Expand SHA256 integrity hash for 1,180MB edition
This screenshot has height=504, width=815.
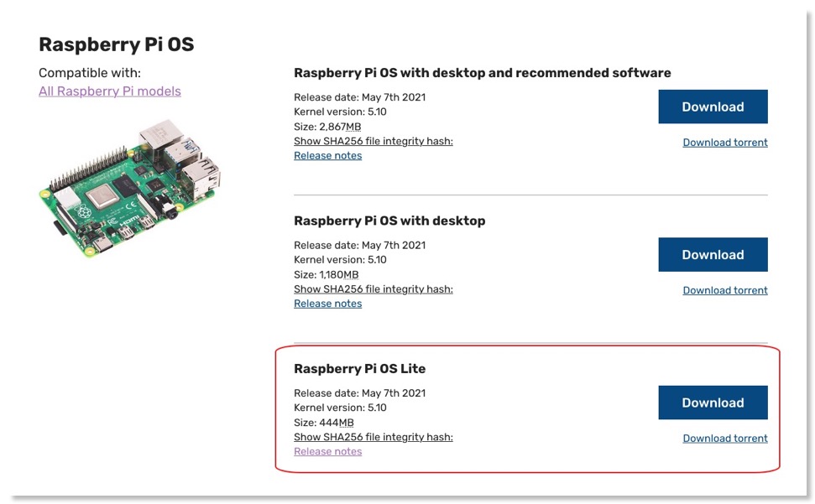click(374, 289)
